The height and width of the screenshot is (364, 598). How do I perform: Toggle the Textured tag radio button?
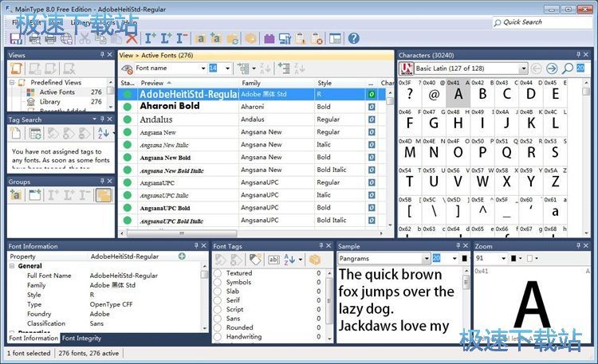218,273
